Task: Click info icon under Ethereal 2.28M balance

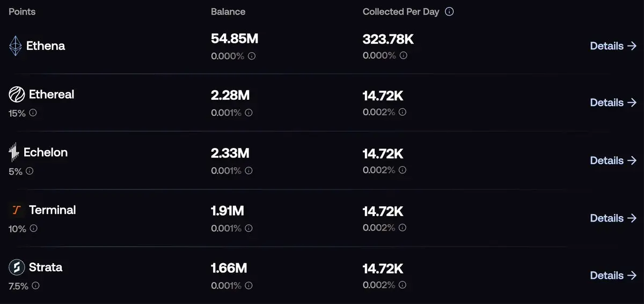Action: (248, 113)
